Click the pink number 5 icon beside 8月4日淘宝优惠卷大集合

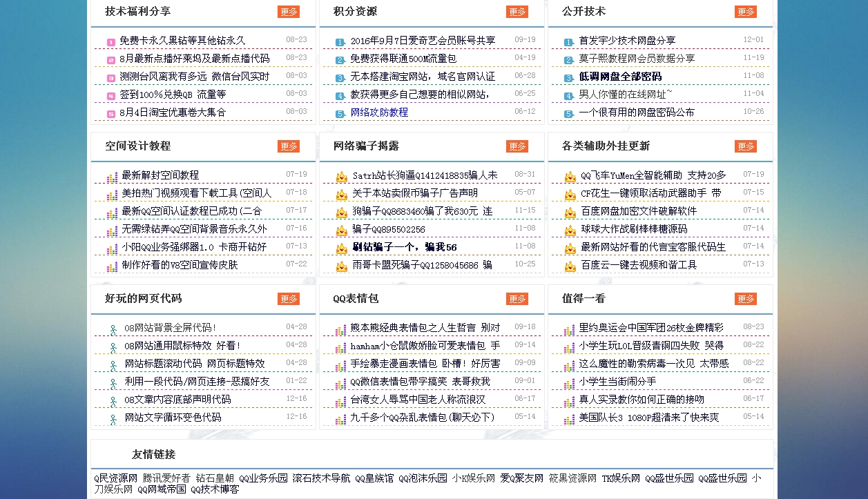pos(111,114)
